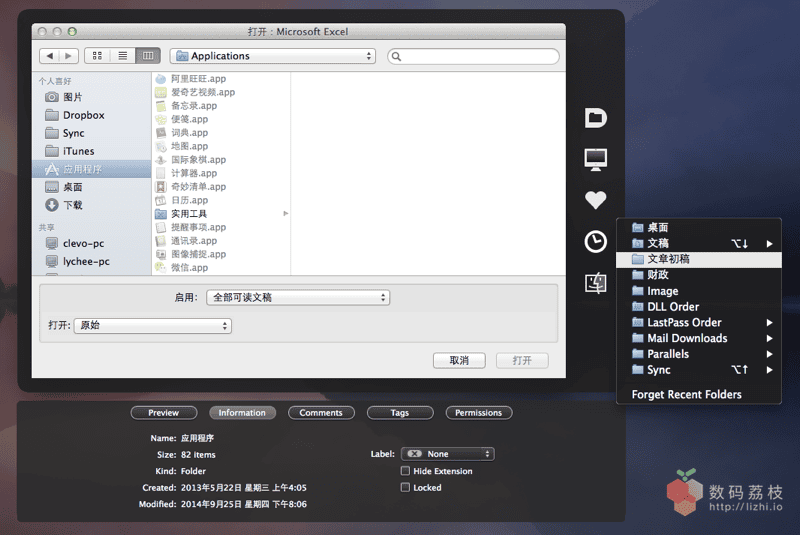The image size is (800, 535).
Task: Switch to column view
Action: pyautogui.click(x=148, y=56)
